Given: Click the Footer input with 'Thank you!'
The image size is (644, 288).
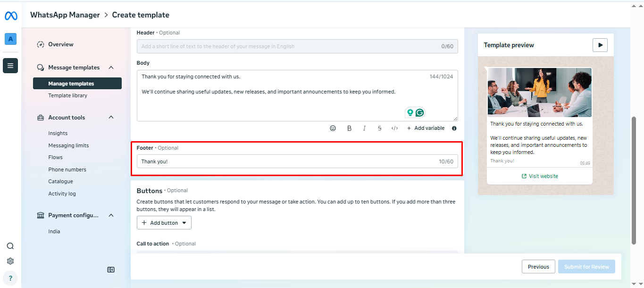Looking at the screenshot, I should [x=297, y=161].
